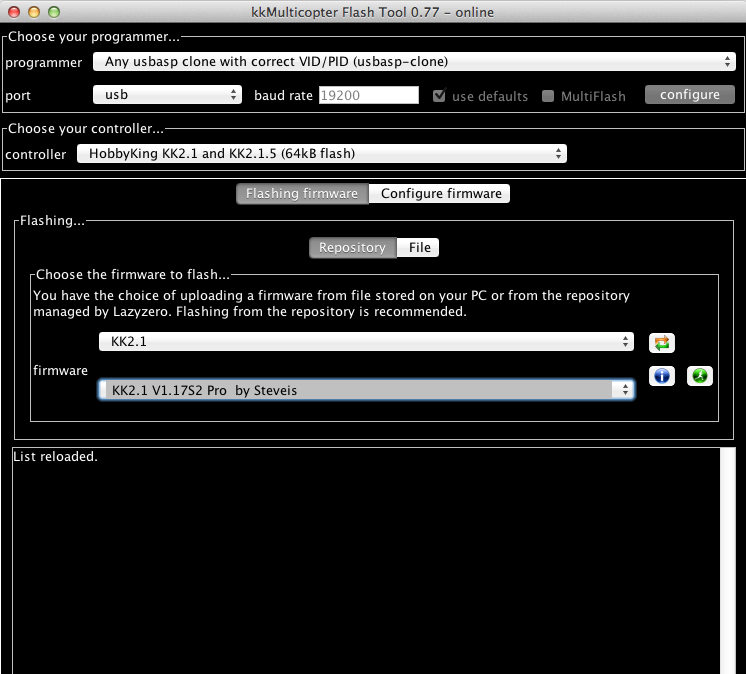
Task: Toggle the use defaults checkbox
Action: click(x=439, y=96)
